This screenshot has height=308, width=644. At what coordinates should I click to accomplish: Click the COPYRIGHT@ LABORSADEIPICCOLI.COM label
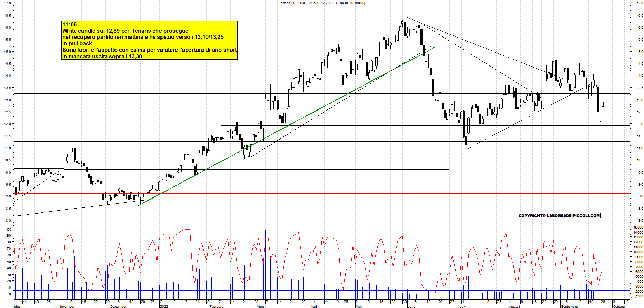559,216
